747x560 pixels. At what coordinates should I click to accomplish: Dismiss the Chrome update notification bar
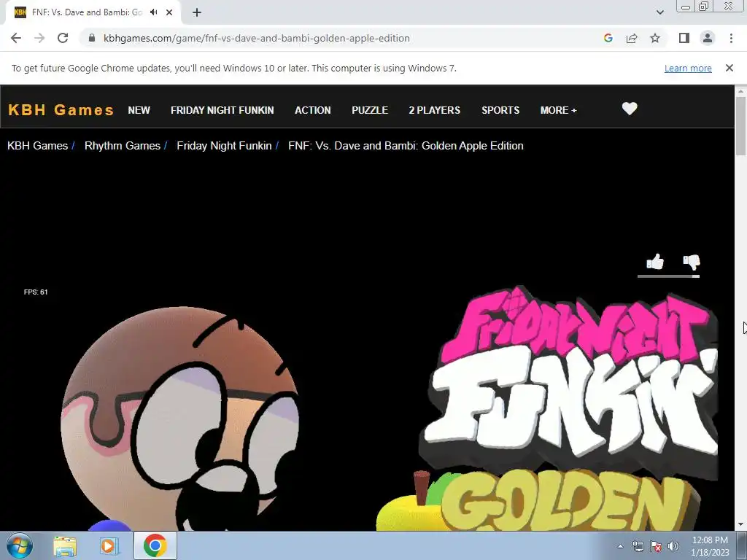click(729, 68)
